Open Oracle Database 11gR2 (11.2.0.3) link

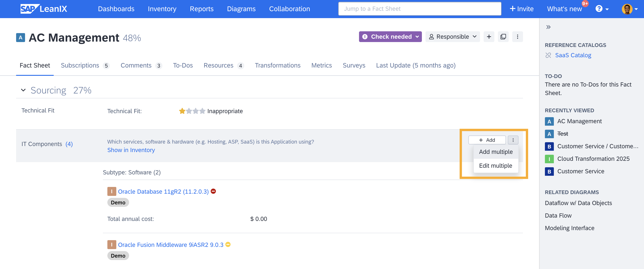point(163,191)
